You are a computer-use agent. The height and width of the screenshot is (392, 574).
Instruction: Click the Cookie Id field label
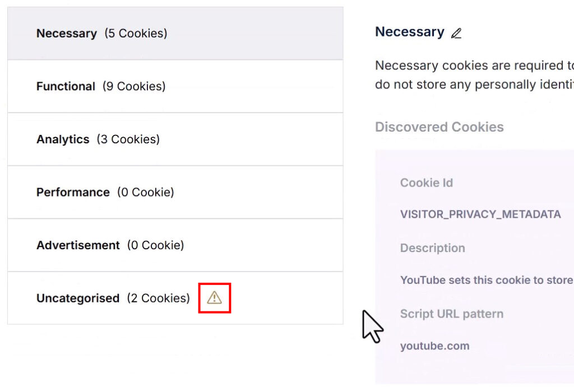pos(426,183)
